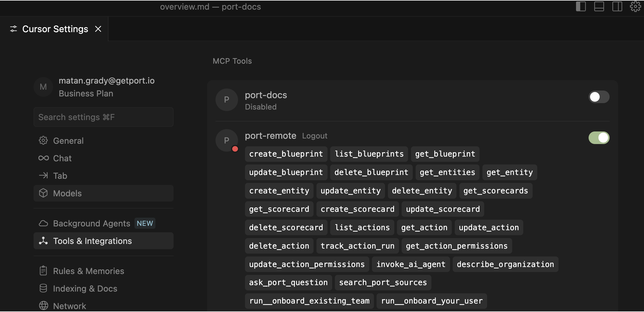Image resolution: width=644 pixels, height=312 pixels.
Task: Click the General gear icon in sidebar
Action: coord(44,141)
